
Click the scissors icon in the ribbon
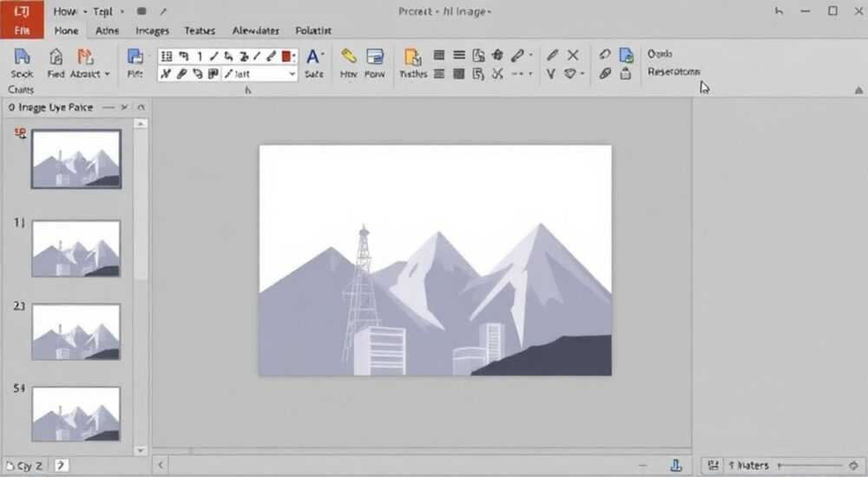click(497, 74)
